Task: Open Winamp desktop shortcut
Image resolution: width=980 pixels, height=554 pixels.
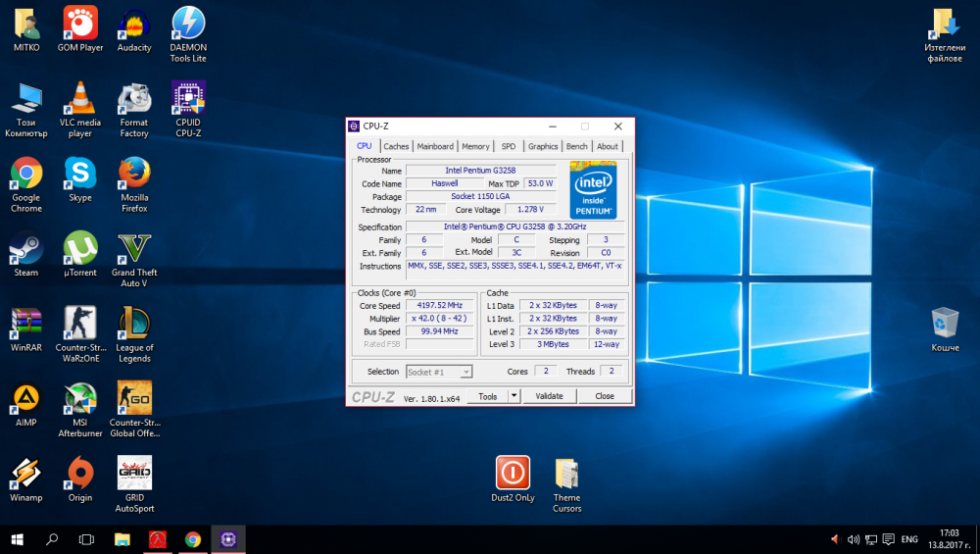Action: [x=26, y=479]
